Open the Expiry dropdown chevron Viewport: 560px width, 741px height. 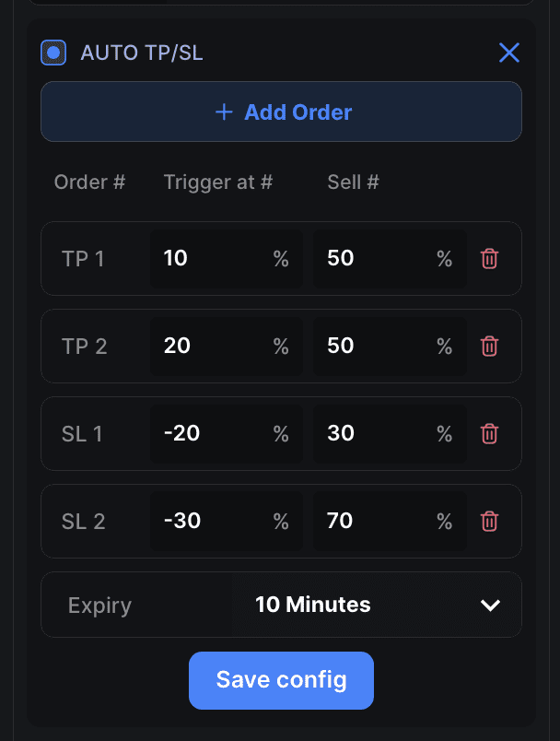coord(490,605)
